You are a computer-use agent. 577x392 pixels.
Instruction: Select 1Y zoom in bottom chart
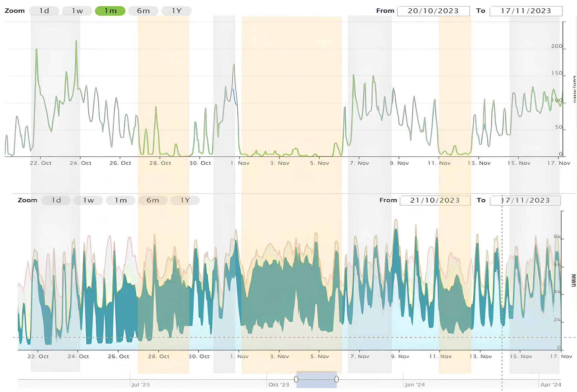tap(185, 200)
